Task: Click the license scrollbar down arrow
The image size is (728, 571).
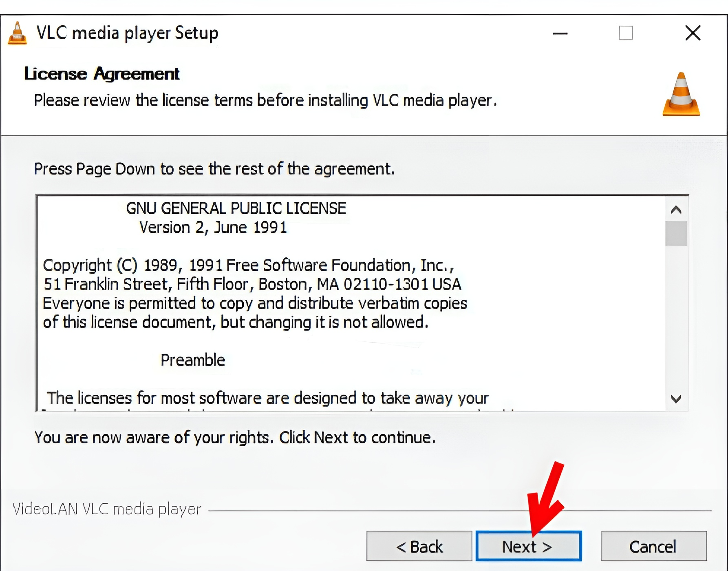Action: tap(676, 398)
